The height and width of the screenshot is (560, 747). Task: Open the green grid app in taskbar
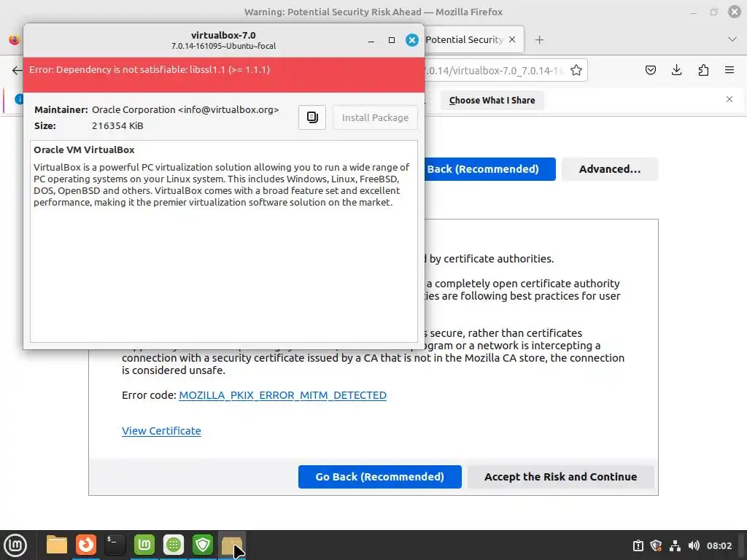tap(174, 545)
